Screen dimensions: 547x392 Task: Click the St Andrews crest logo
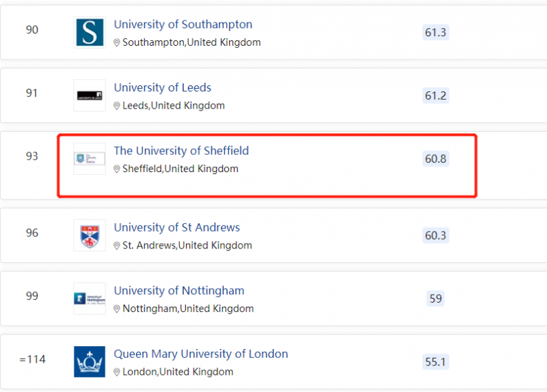pyautogui.click(x=90, y=236)
